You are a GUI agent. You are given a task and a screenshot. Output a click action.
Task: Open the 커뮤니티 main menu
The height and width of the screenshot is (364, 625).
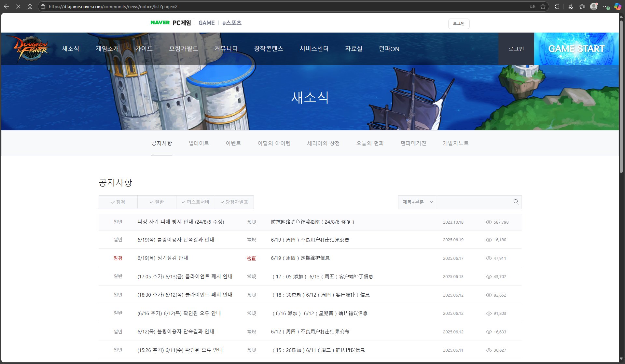pos(226,49)
